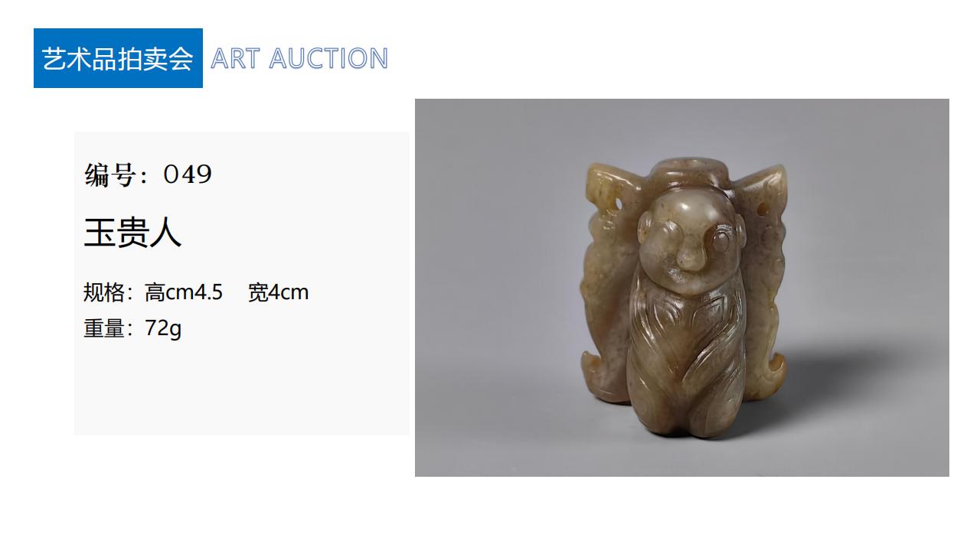Click the blue 艺术品拍卖会 title box
The width and height of the screenshot is (980, 551).
tap(118, 58)
